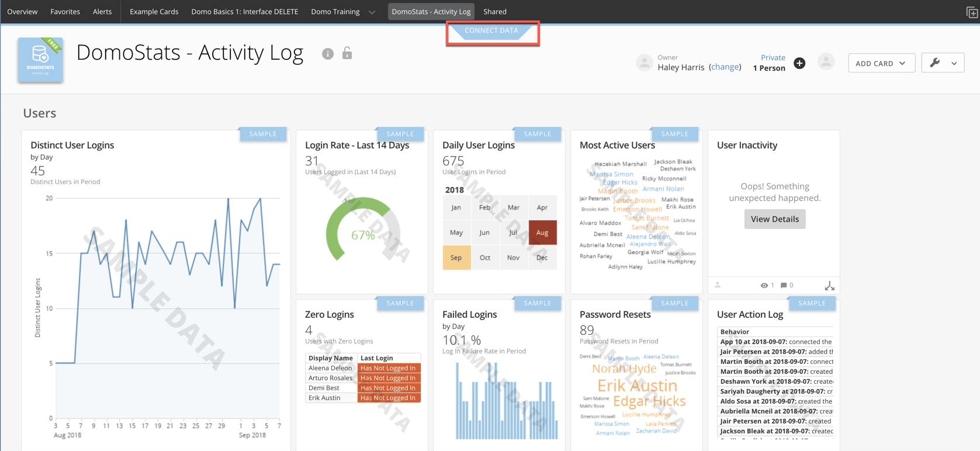Switch to the Shared tab
Image resolution: width=980 pixels, height=451 pixels.
[495, 12]
